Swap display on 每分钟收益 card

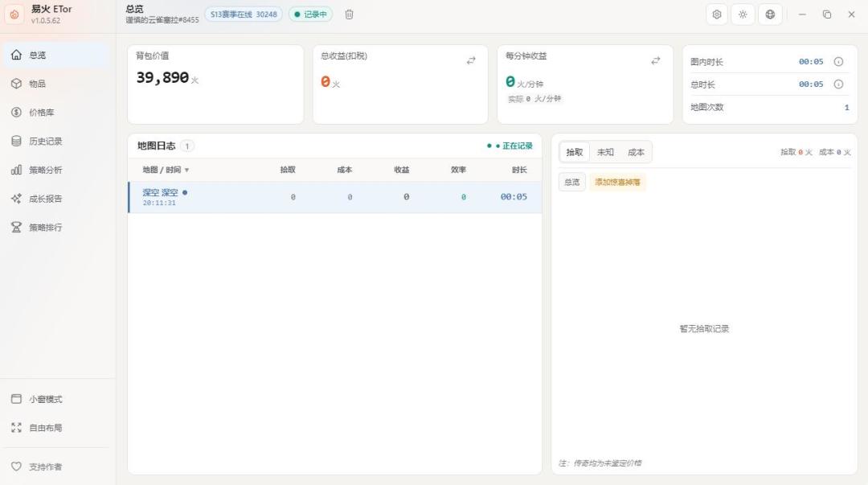(x=656, y=60)
